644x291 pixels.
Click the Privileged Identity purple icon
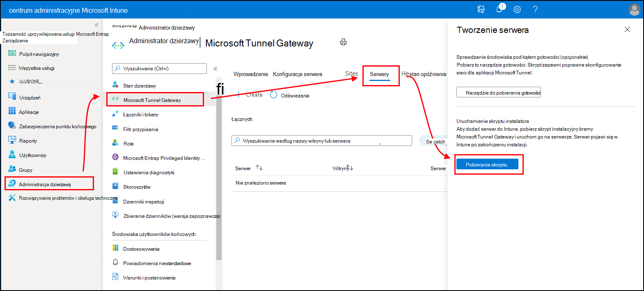pyautogui.click(x=115, y=157)
